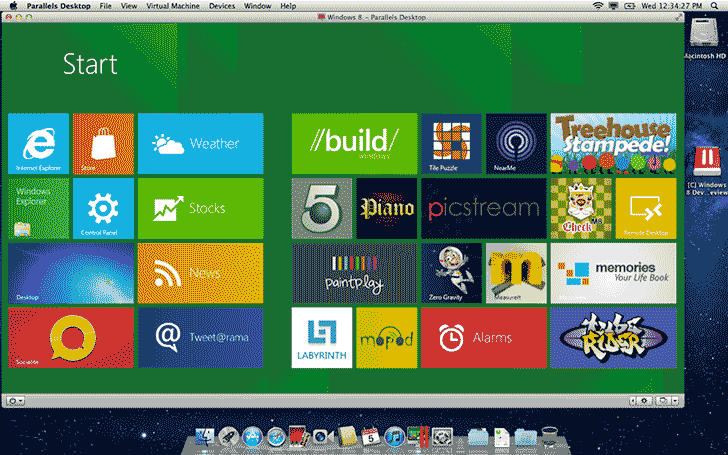728x455 pixels.
Task: Open the Virtual Machine menu
Action: [173, 6]
